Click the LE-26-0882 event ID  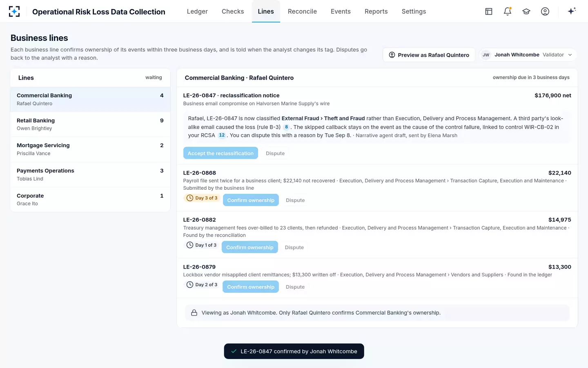200,220
